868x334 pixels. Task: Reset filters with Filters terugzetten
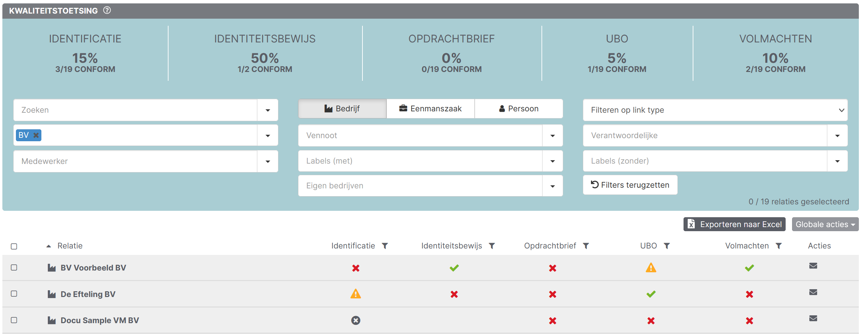pos(630,185)
